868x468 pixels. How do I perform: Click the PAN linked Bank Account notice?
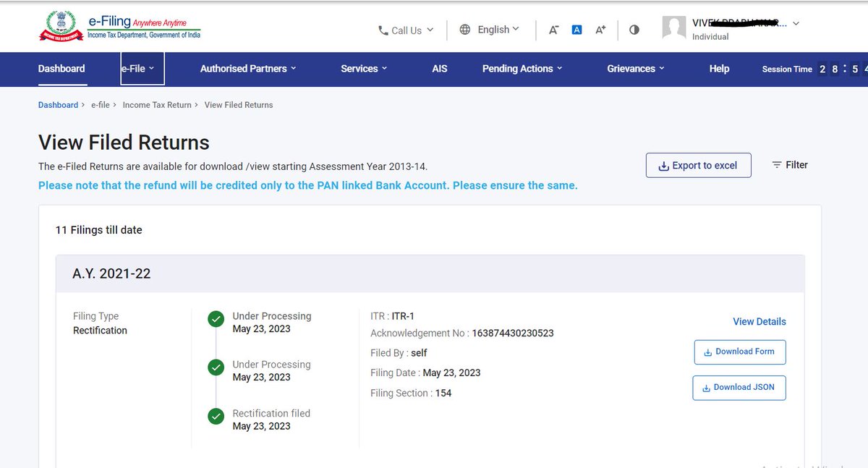point(308,186)
